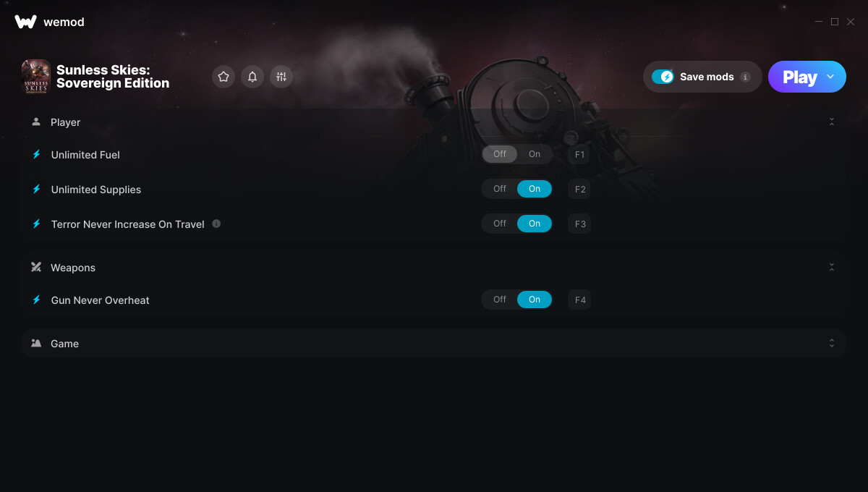This screenshot has height=492, width=868.
Task: Change the F1 hotkey for Unlimited Fuel
Action: pyautogui.click(x=580, y=154)
